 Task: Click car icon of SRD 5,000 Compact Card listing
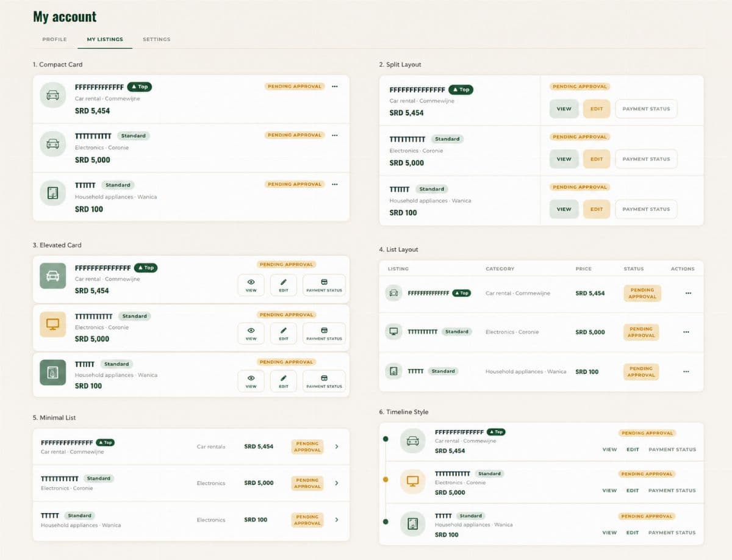point(53,144)
